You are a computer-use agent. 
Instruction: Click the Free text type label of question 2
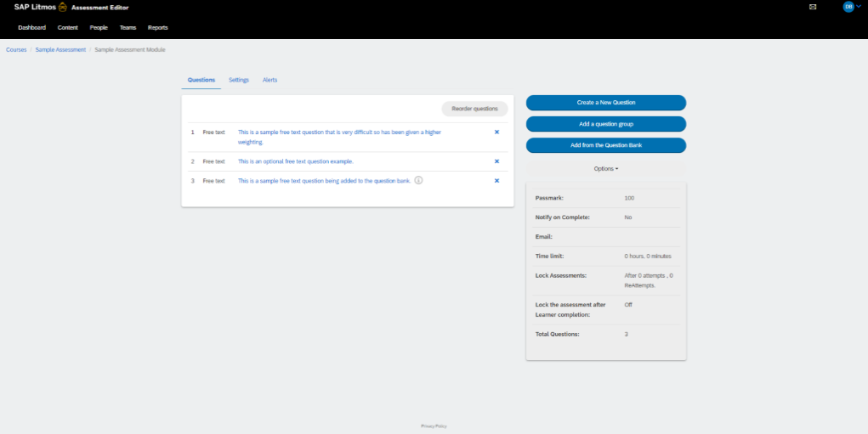(x=213, y=161)
